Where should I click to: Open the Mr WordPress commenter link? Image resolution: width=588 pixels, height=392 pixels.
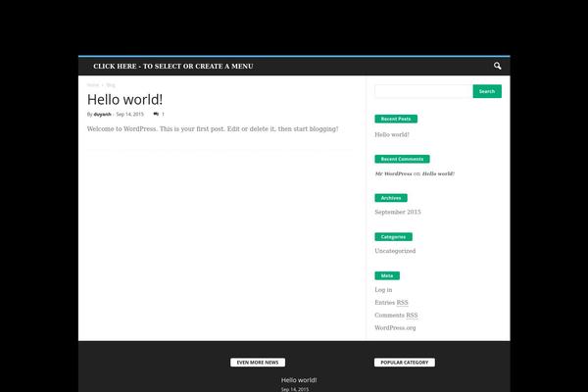click(393, 173)
